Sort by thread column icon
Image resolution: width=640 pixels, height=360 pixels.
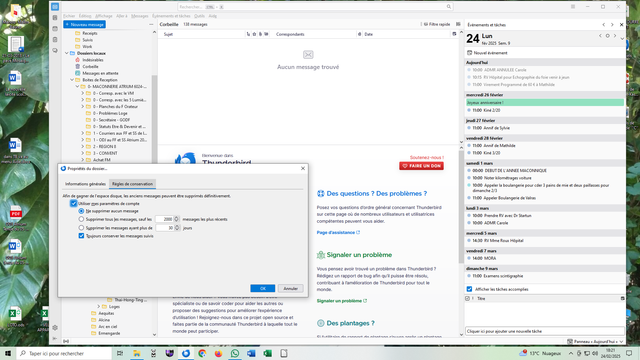click(248, 34)
